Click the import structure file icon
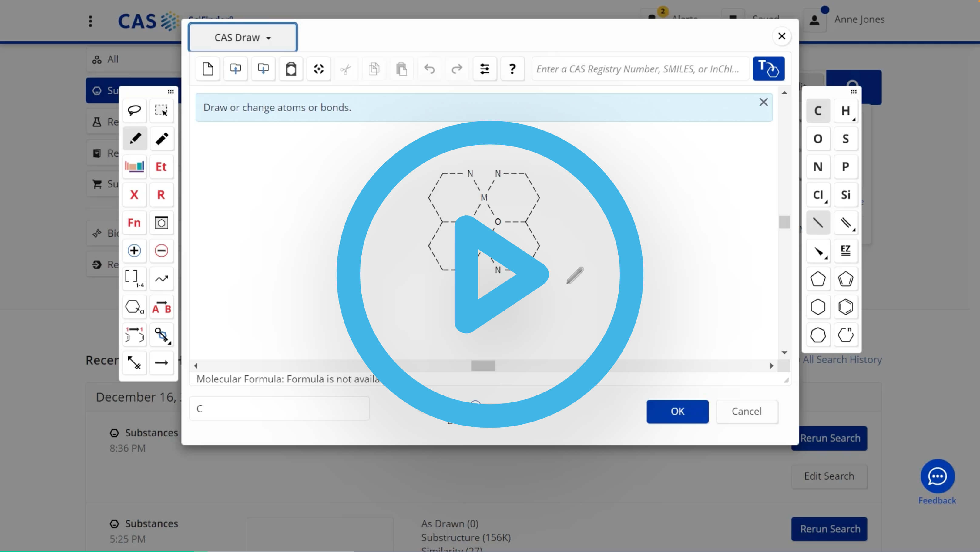The image size is (980, 552). (x=236, y=69)
